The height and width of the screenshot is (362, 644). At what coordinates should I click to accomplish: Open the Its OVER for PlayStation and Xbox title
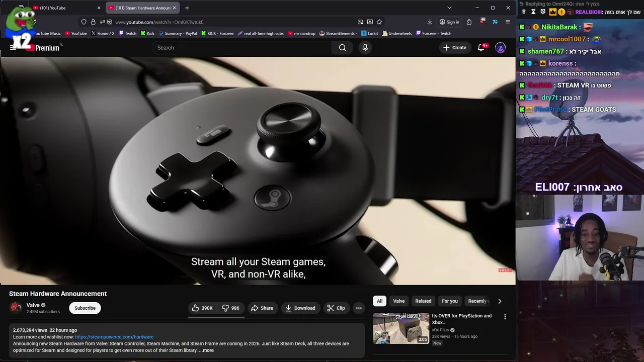tap(462, 319)
